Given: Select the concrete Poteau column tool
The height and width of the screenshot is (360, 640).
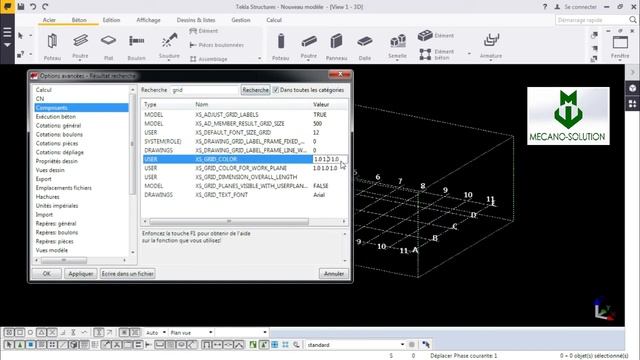Looking at the screenshot, I should click(281, 47).
